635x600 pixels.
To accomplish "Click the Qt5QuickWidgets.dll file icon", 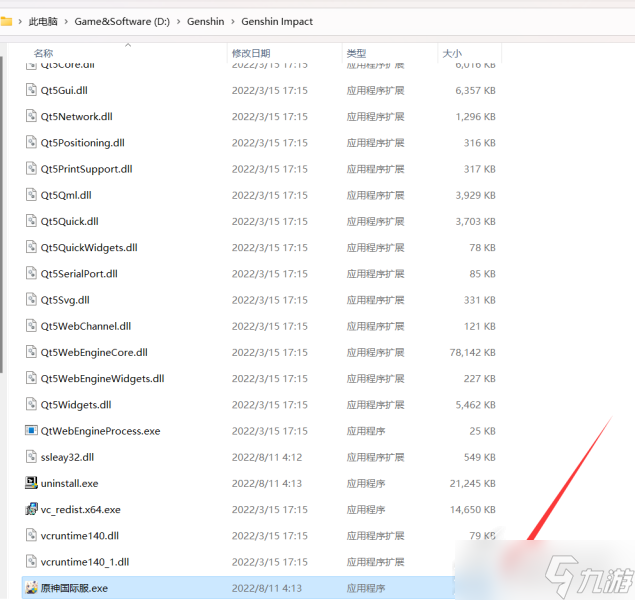I will coord(31,247).
